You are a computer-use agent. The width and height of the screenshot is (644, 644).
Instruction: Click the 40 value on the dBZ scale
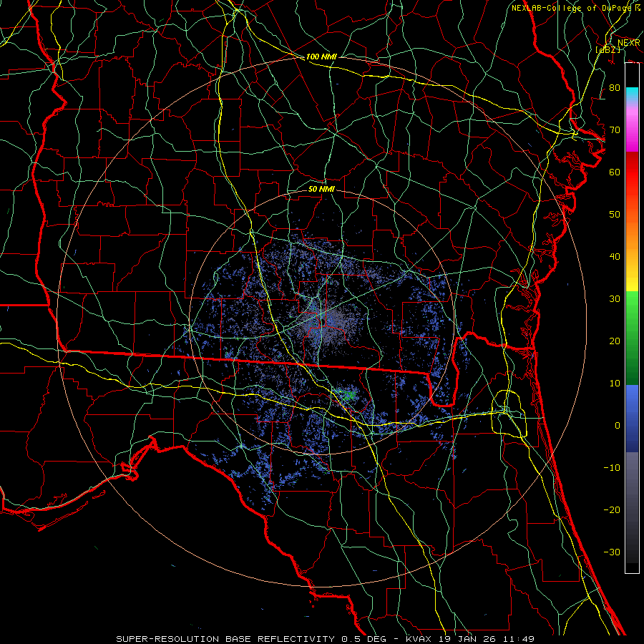[615, 257]
